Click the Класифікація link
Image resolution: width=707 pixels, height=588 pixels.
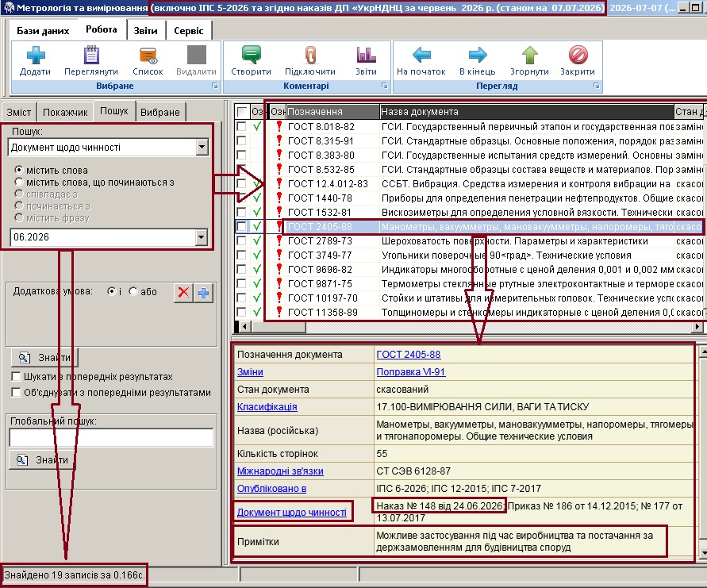(x=267, y=407)
